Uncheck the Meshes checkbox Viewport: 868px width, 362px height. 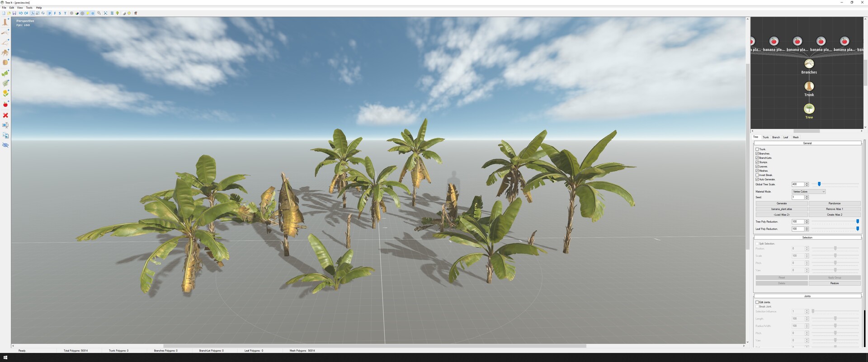pyautogui.click(x=757, y=171)
